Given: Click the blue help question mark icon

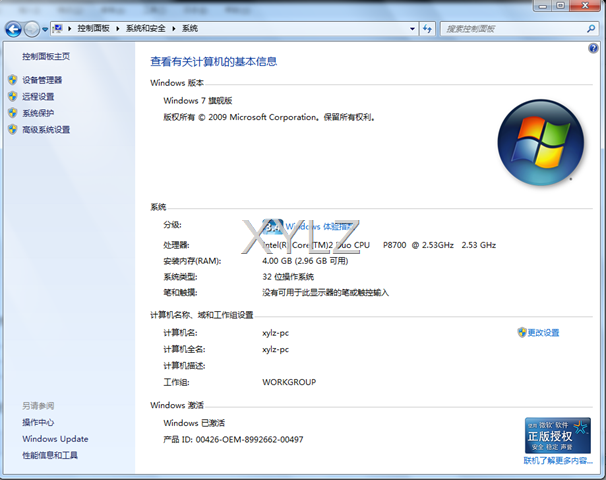Looking at the screenshot, I should point(594,48).
